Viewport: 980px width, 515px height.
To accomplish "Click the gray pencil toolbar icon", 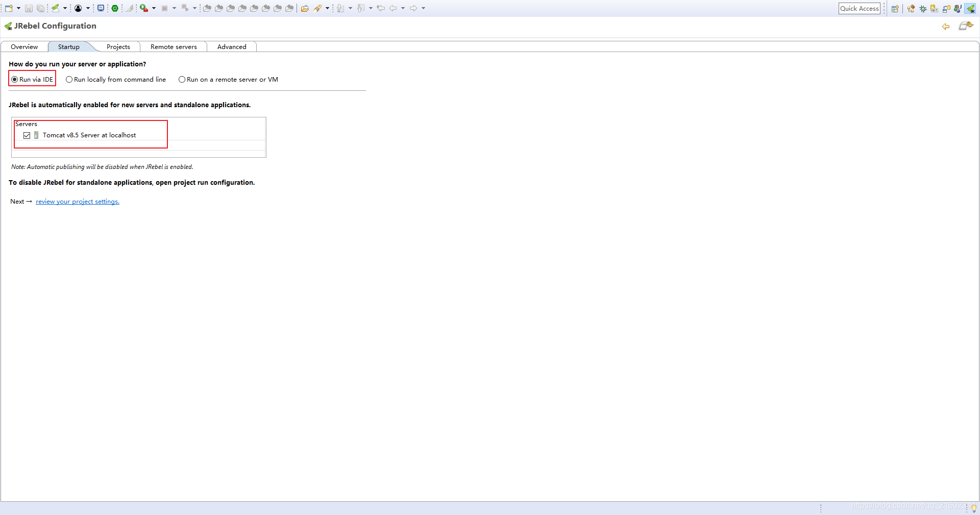I will coord(130,8).
